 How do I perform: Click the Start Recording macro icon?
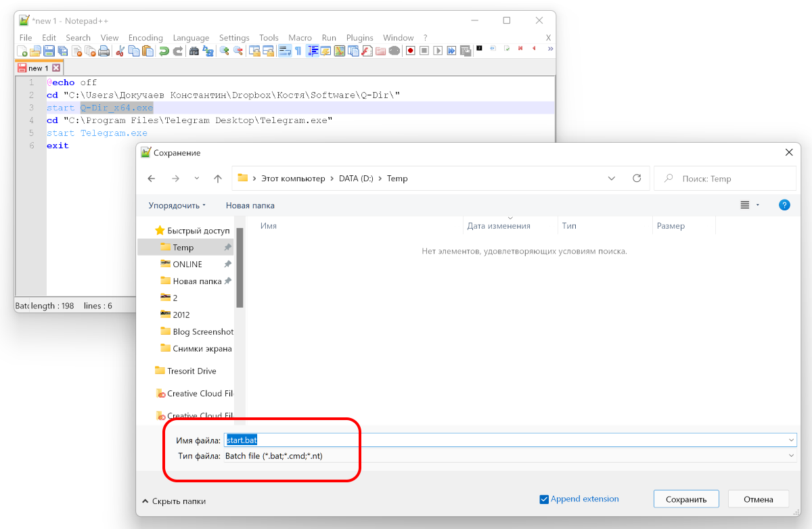coord(410,51)
